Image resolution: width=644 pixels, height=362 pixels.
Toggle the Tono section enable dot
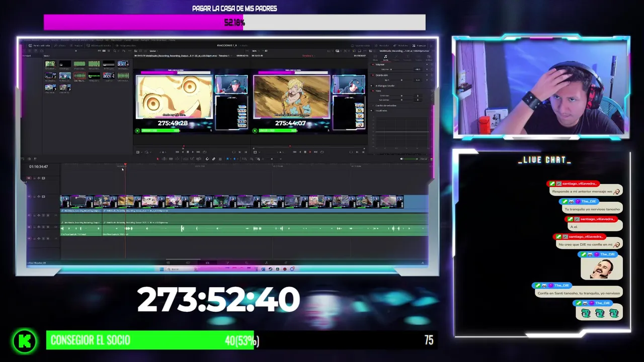pyautogui.click(x=373, y=91)
